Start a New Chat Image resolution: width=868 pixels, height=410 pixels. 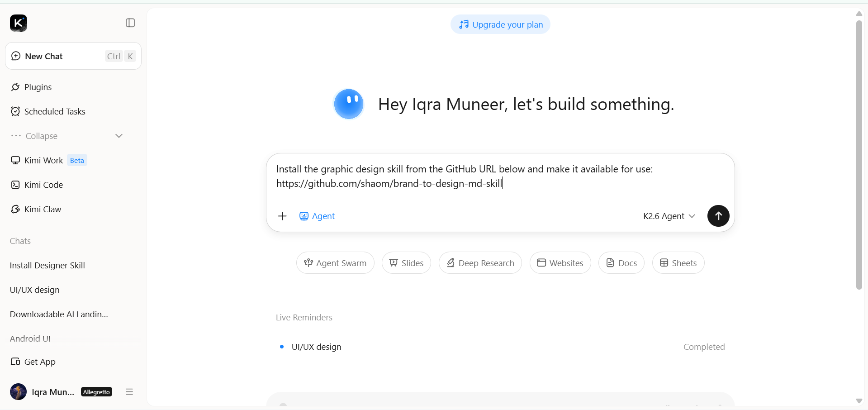point(73,56)
